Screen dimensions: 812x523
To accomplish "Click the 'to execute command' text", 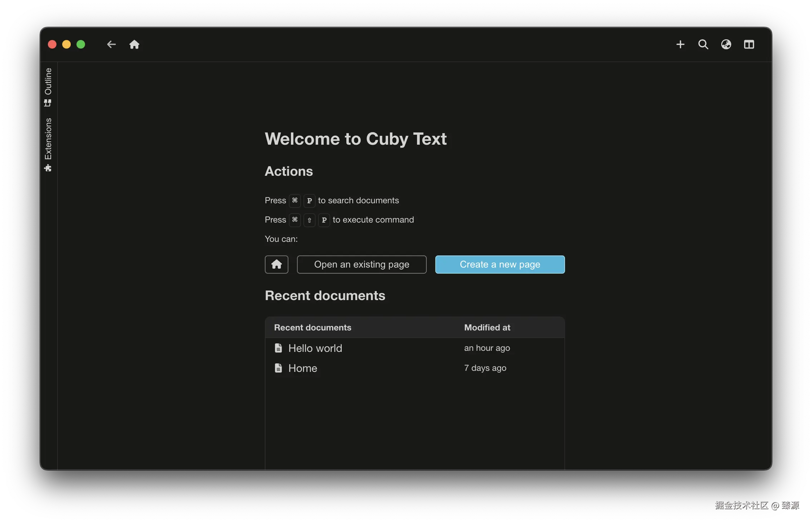I will pyautogui.click(x=373, y=220).
